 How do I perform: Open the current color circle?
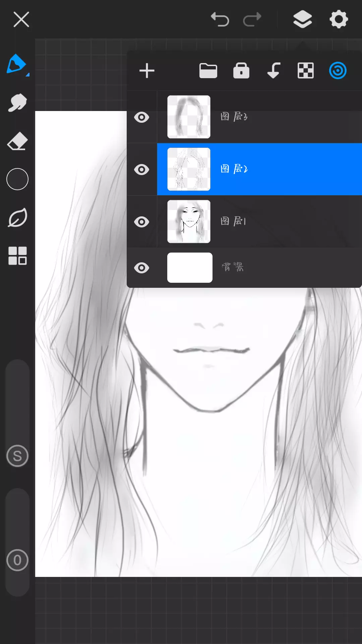[x=17, y=179]
